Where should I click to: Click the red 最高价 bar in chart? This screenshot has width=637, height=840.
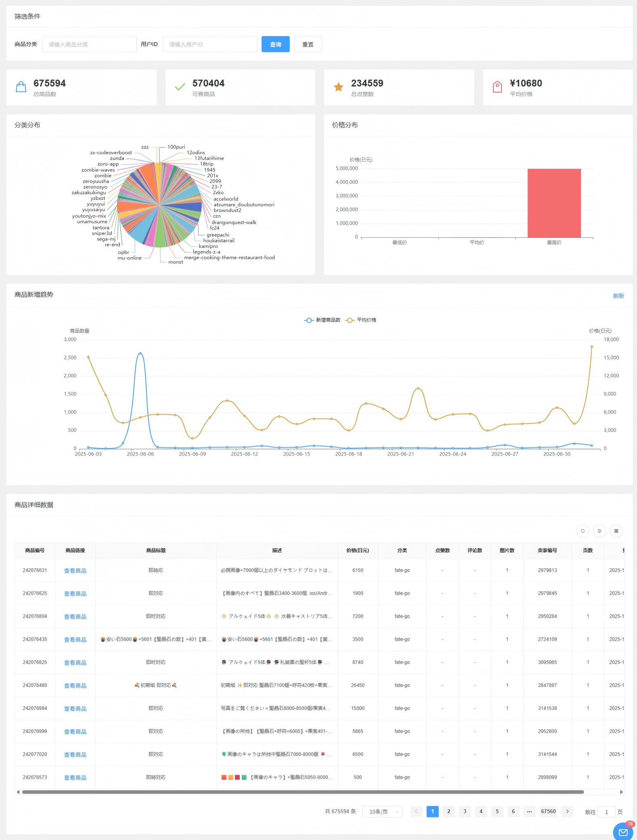(x=554, y=203)
